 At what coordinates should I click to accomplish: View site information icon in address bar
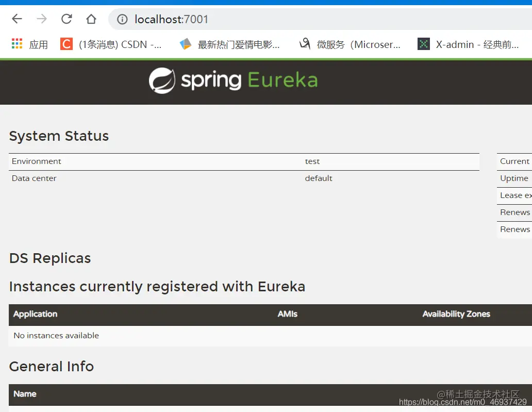tap(122, 20)
